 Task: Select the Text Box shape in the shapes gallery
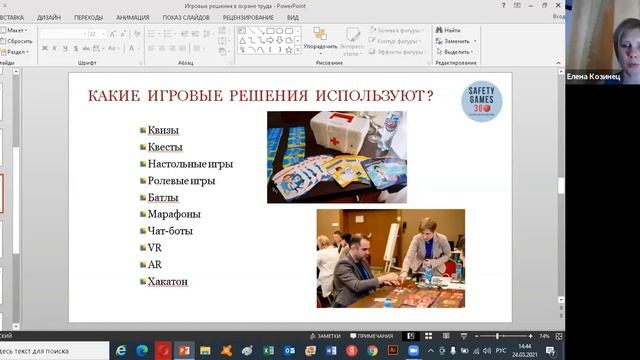[242, 31]
